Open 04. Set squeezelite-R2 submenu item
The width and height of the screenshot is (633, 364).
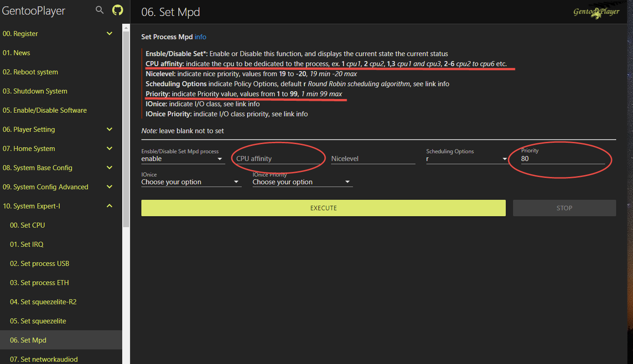tap(43, 302)
